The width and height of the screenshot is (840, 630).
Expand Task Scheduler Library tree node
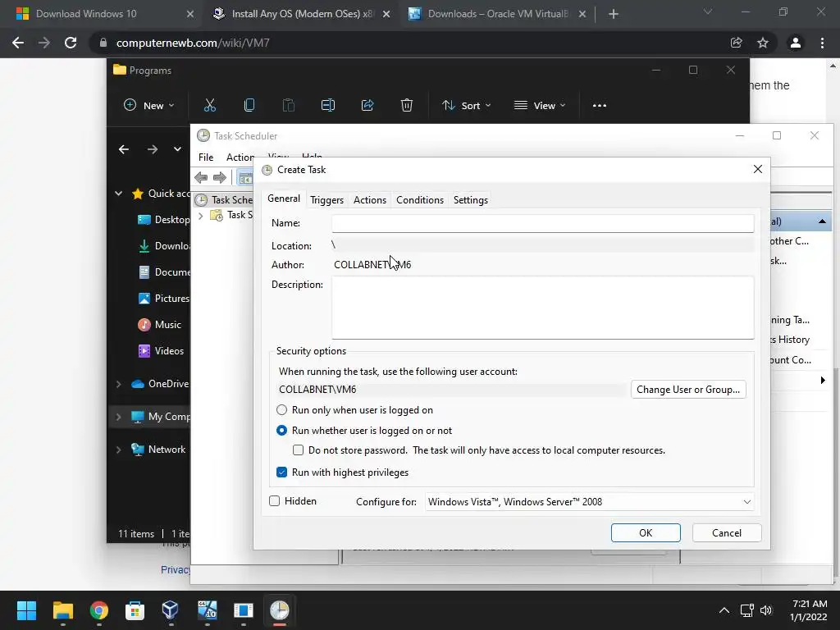201,216
